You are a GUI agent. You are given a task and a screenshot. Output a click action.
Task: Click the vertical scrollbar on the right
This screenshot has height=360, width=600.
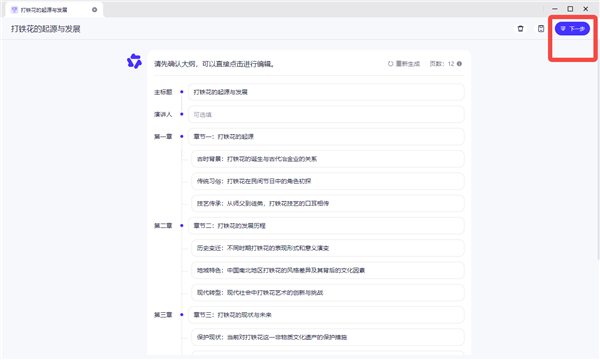click(x=598, y=149)
